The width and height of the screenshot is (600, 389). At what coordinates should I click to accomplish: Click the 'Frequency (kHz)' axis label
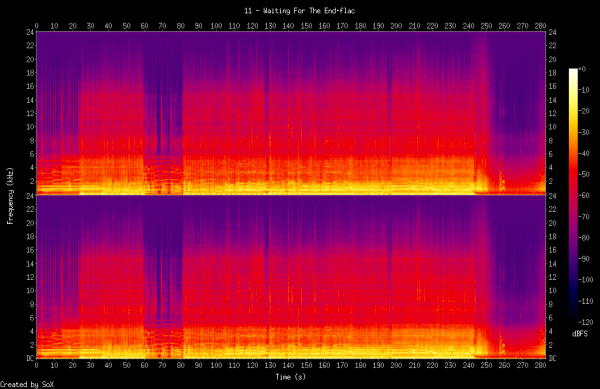click(x=10, y=195)
